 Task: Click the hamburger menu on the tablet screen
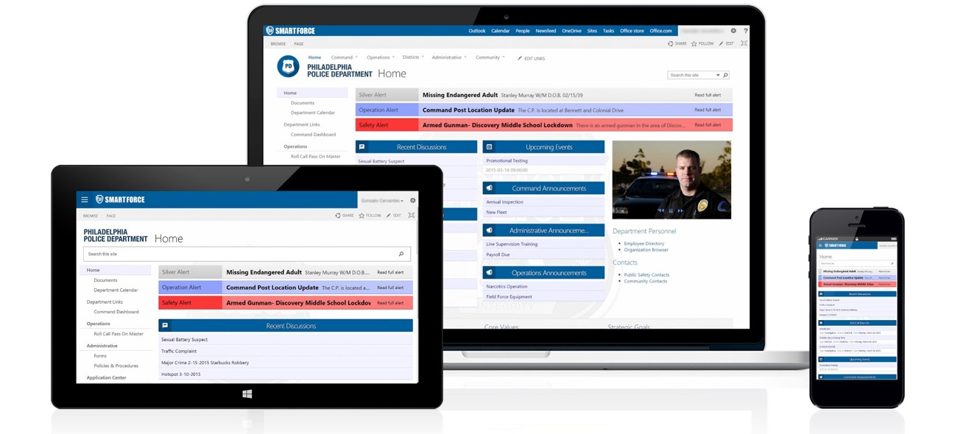(85, 200)
